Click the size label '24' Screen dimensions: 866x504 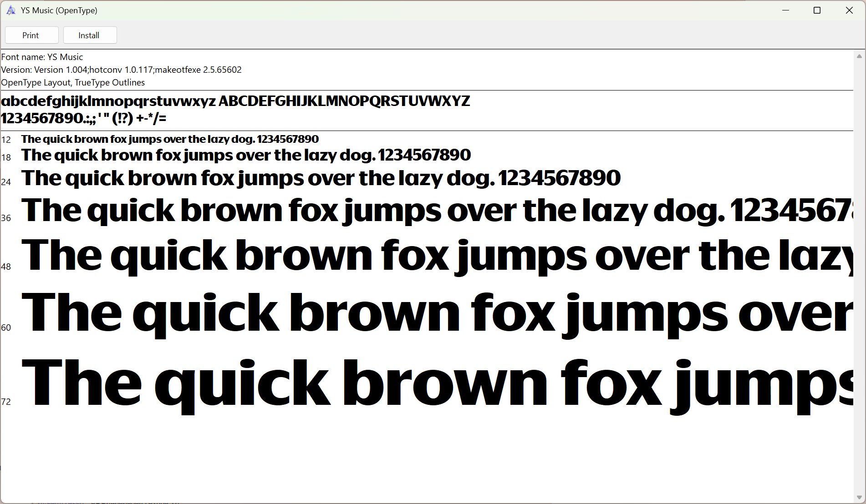(x=6, y=182)
